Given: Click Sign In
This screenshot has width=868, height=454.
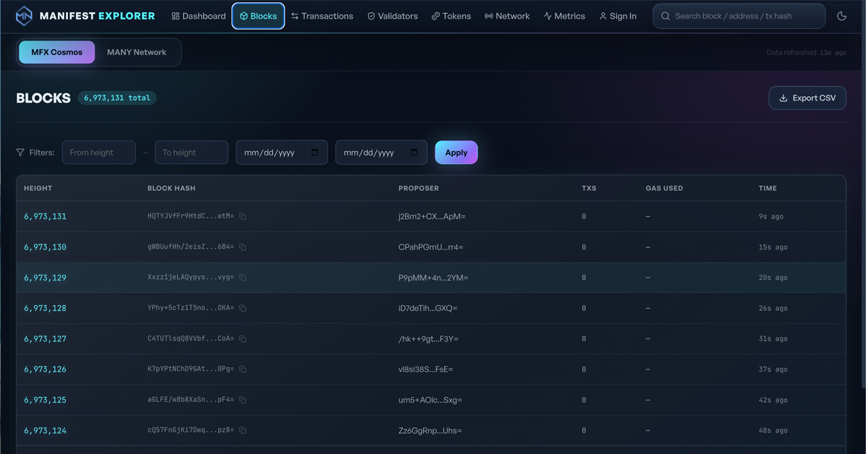Looking at the screenshot, I should click(x=618, y=16).
